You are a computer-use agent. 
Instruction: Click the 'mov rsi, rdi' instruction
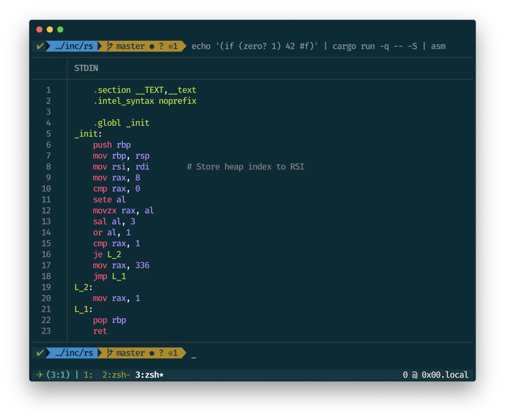click(121, 167)
